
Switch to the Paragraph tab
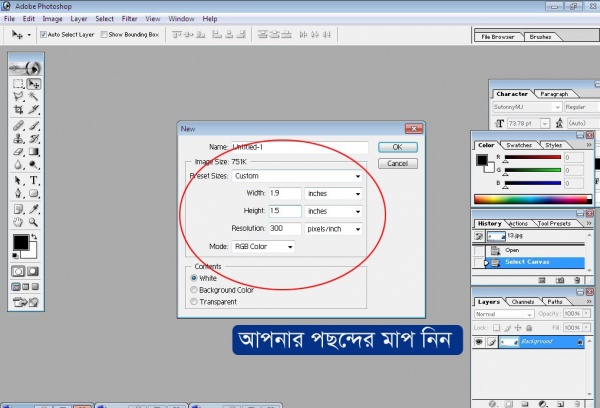coord(554,94)
